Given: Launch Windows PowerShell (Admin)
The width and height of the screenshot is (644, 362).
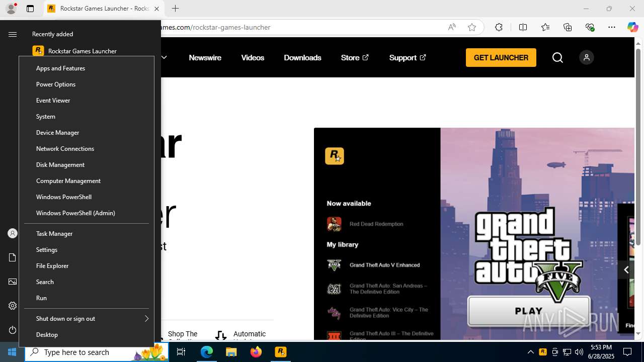Looking at the screenshot, I should coord(87,213).
